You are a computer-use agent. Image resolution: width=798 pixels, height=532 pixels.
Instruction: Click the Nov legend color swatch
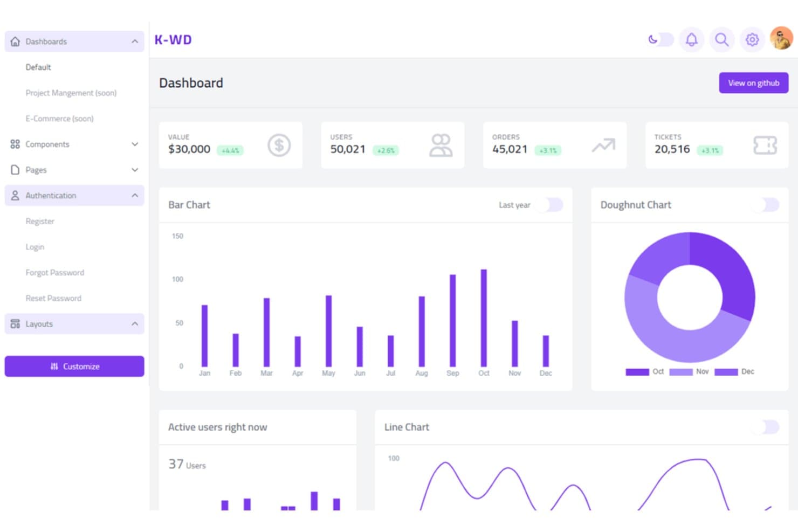[681, 372]
